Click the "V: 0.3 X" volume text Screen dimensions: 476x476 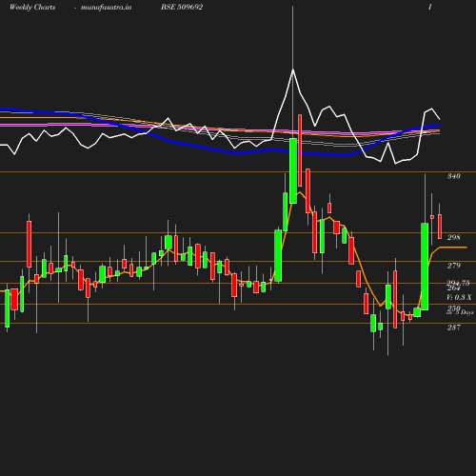[459, 297]
